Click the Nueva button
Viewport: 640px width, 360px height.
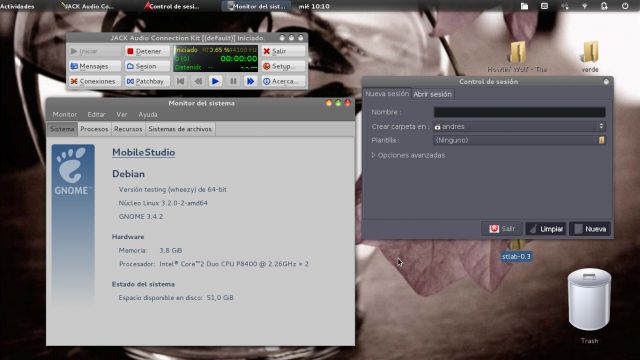click(590, 229)
